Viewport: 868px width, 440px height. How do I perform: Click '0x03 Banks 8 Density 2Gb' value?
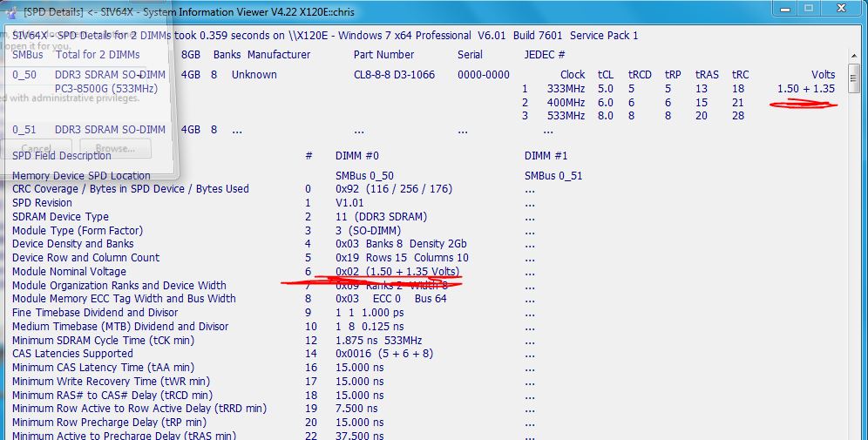tap(402, 244)
